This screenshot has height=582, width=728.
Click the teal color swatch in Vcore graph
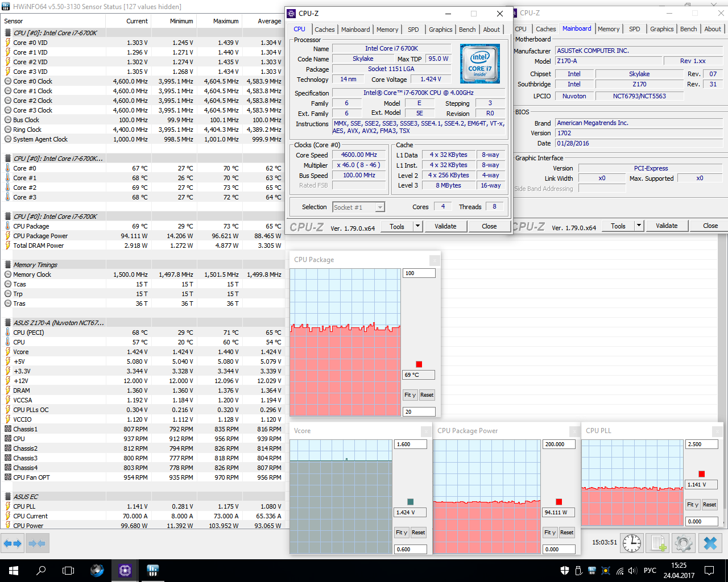pyautogui.click(x=411, y=502)
